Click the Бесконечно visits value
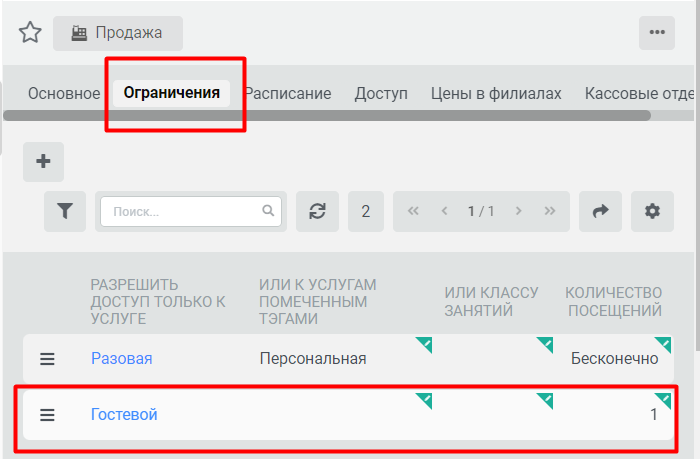Image resolution: width=700 pixels, height=459 pixels. tap(614, 359)
